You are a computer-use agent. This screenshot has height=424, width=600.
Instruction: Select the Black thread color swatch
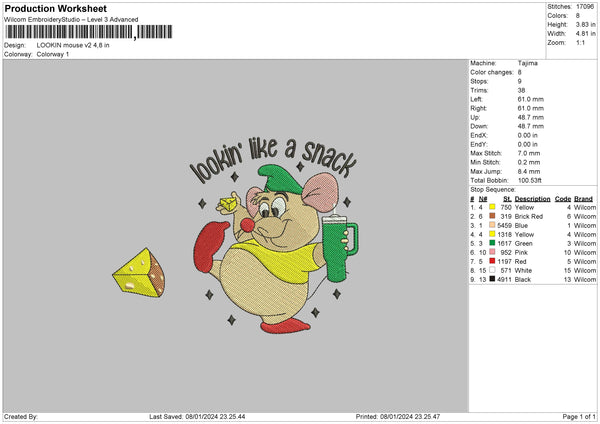(492, 279)
